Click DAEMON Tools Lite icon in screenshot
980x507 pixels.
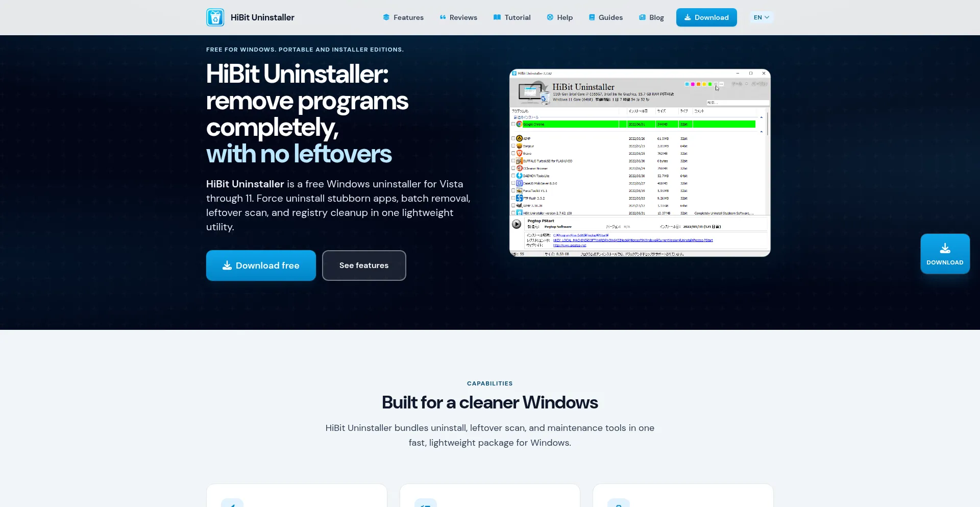[519, 176]
